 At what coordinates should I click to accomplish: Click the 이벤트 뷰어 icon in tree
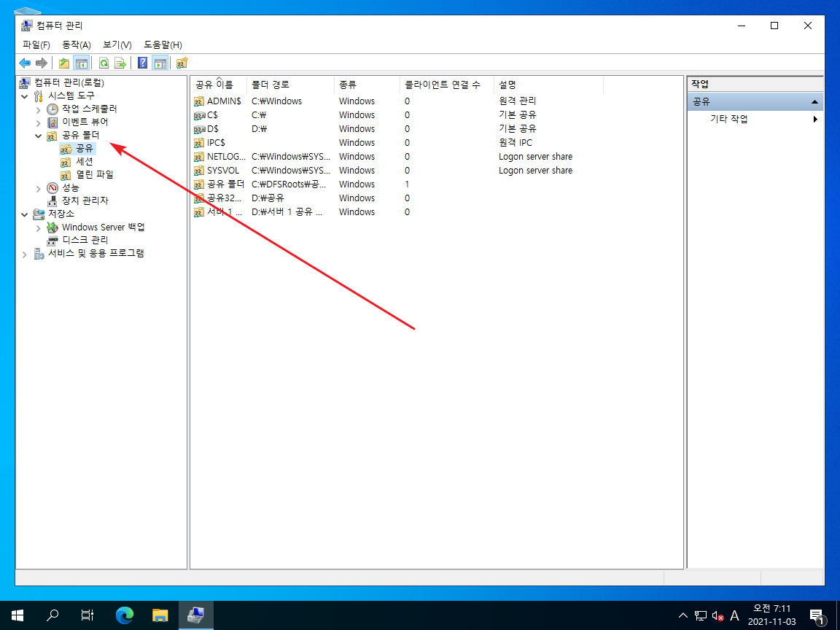coord(52,122)
